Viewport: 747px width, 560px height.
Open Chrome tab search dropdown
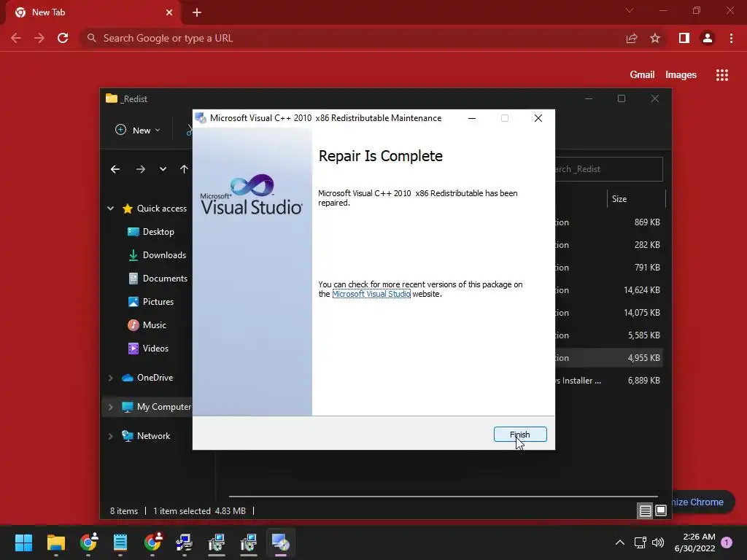pos(630,10)
